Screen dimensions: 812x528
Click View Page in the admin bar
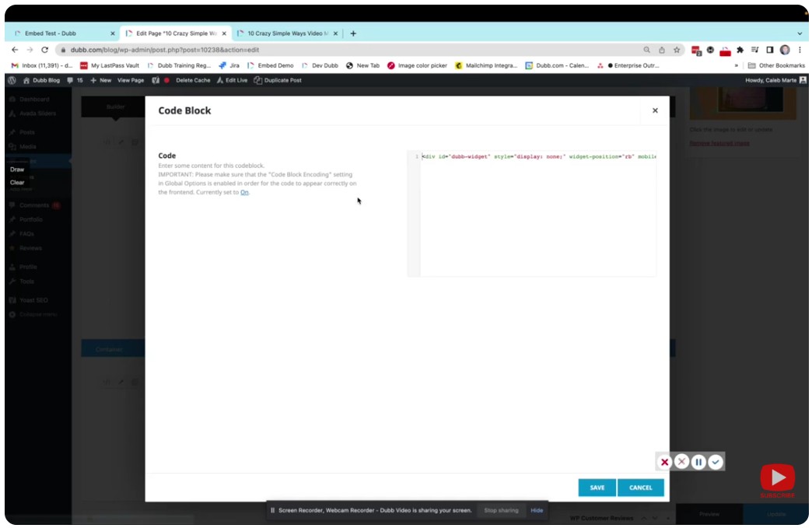(x=131, y=80)
